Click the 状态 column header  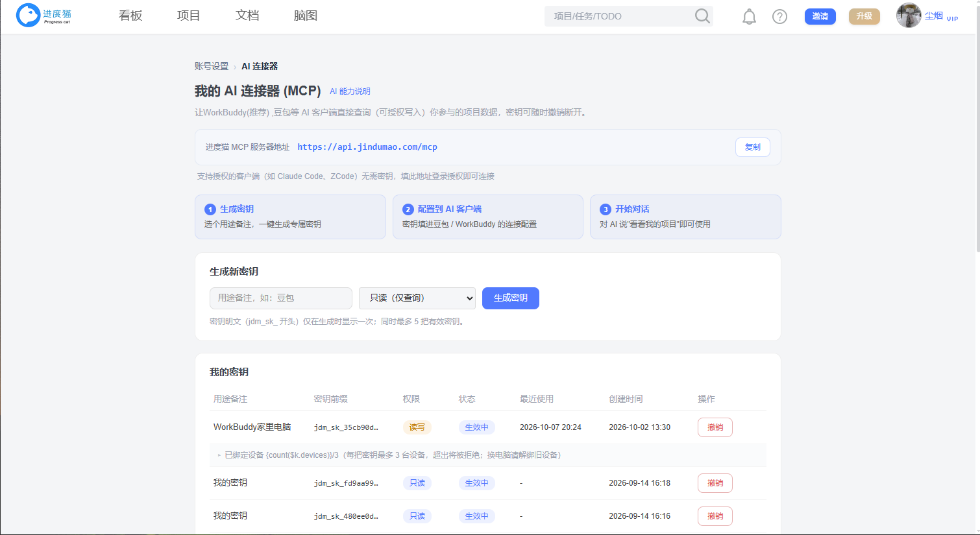click(467, 399)
